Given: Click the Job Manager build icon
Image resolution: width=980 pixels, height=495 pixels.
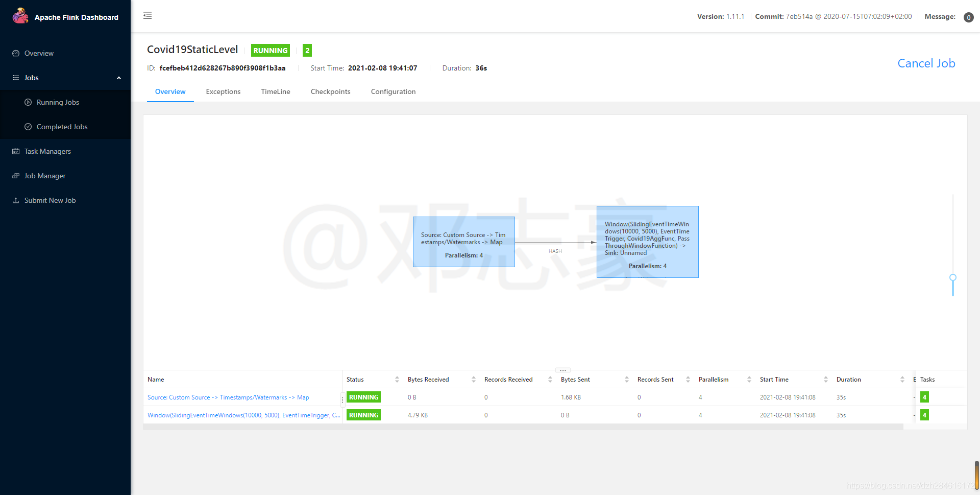Looking at the screenshot, I should click(x=16, y=176).
